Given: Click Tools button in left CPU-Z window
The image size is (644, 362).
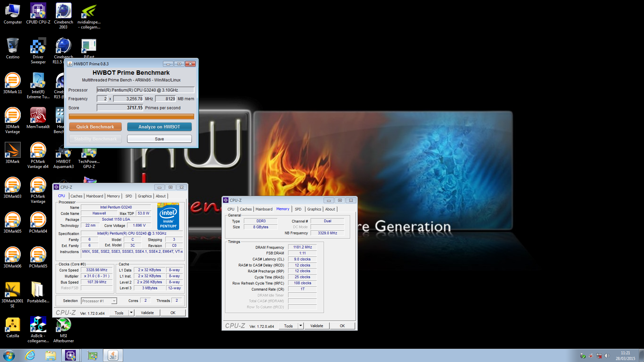Looking at the screenshot, I should [x=119, y=313].
